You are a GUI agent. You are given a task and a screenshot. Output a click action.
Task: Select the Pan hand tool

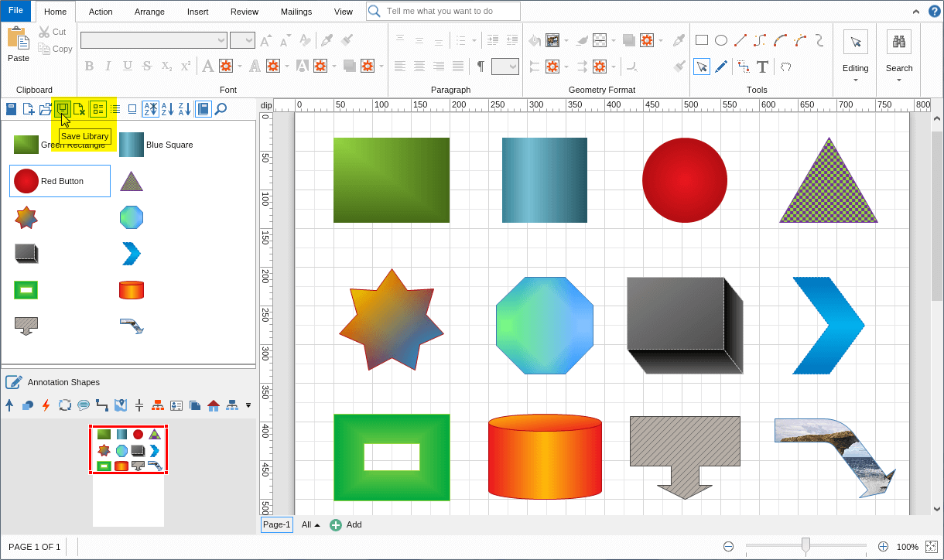coord(785,67)
